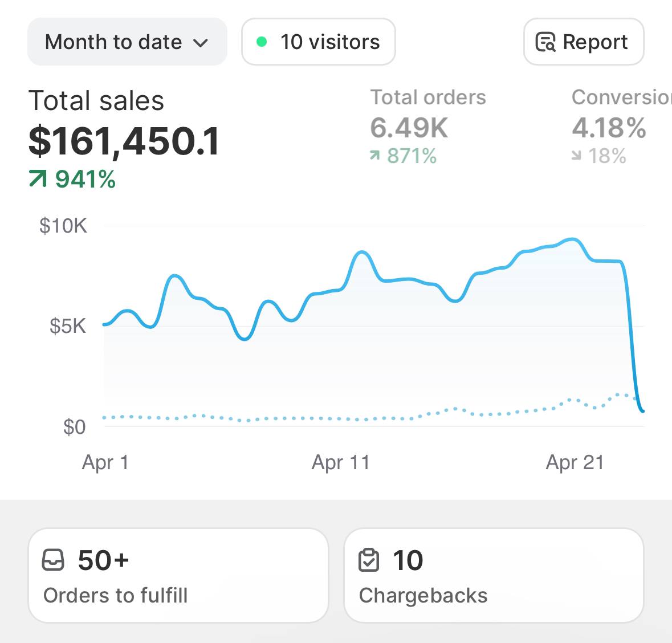This screenshot has width=672, height=643.
Task: Select the Total sales metric heading
Action: (96, 101)
